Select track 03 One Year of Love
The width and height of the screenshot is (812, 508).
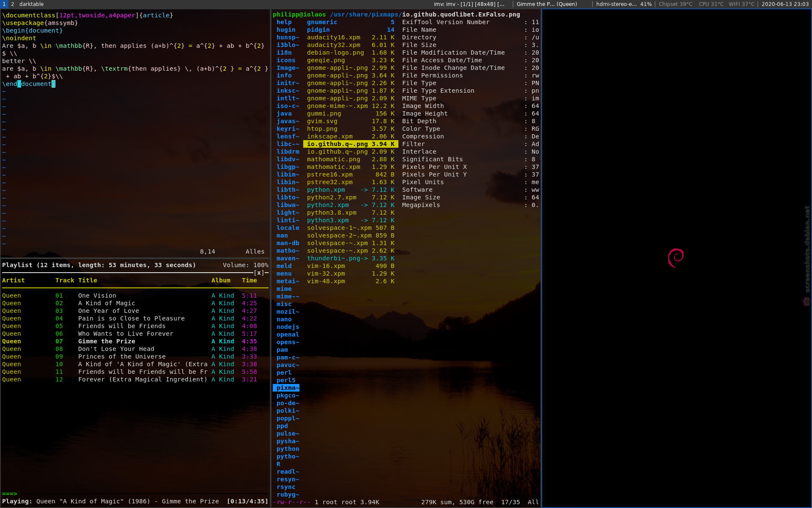[x=135, y=311]
